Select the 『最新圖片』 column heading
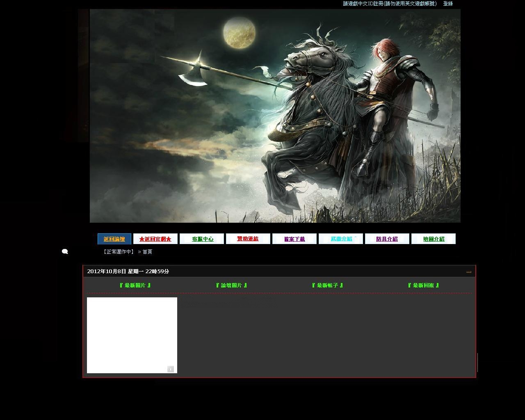Viewport: 525px width, 420px height. point(135,285)
